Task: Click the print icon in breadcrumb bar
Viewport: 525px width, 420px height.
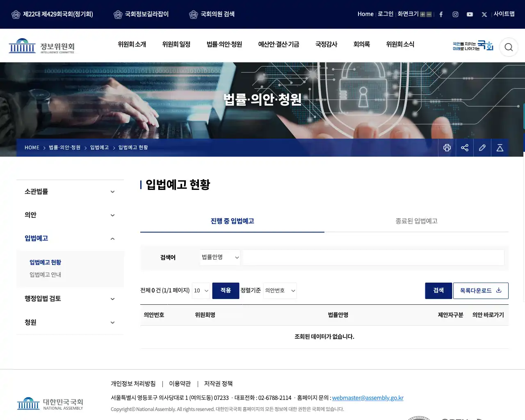Action: (447, 148)
